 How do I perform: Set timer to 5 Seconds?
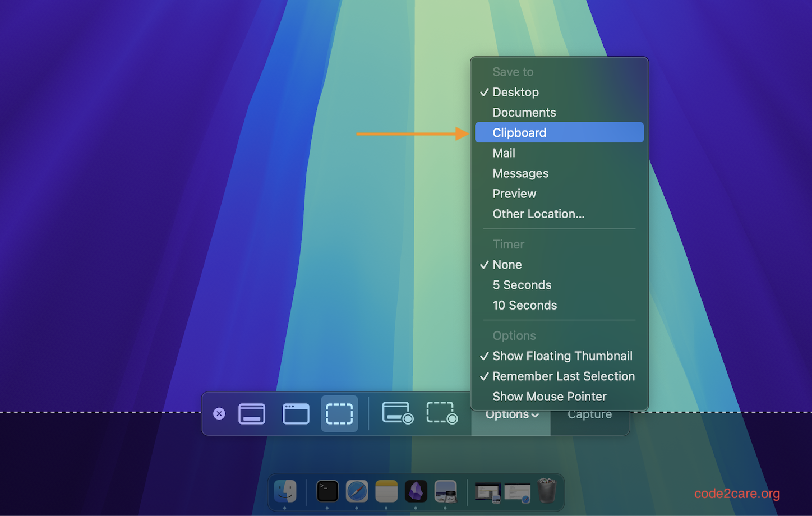coord(522,285)
